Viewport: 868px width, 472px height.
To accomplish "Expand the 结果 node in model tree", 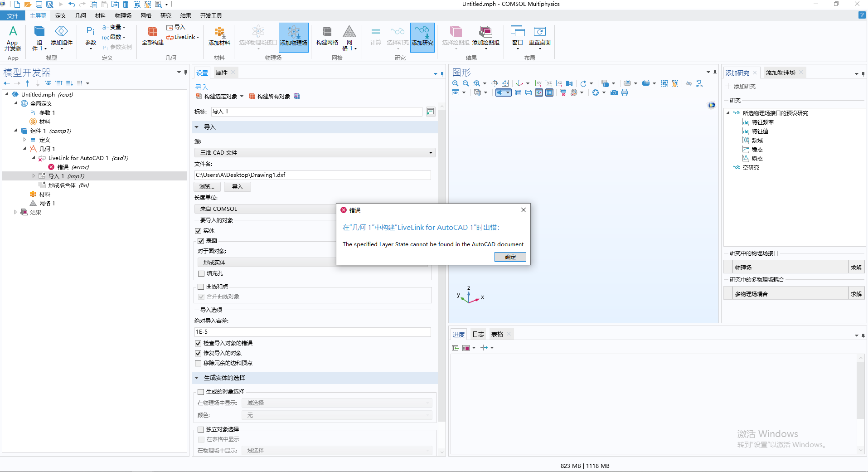I will coord(15,212).
